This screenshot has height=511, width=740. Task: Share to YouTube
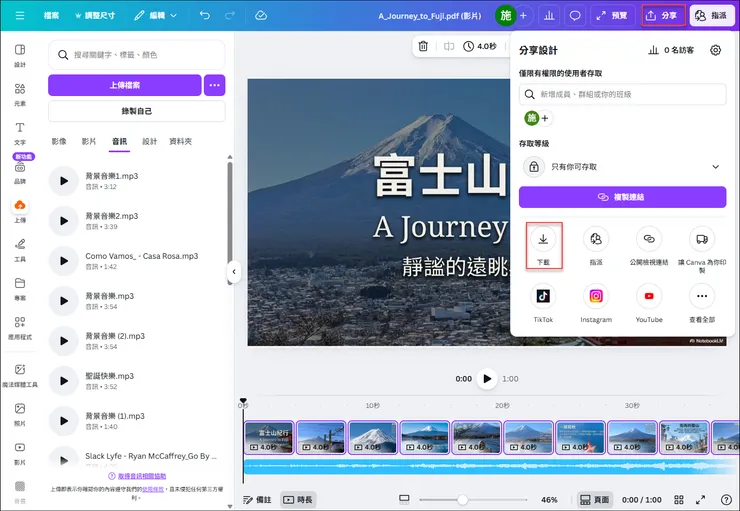(649, 303)
